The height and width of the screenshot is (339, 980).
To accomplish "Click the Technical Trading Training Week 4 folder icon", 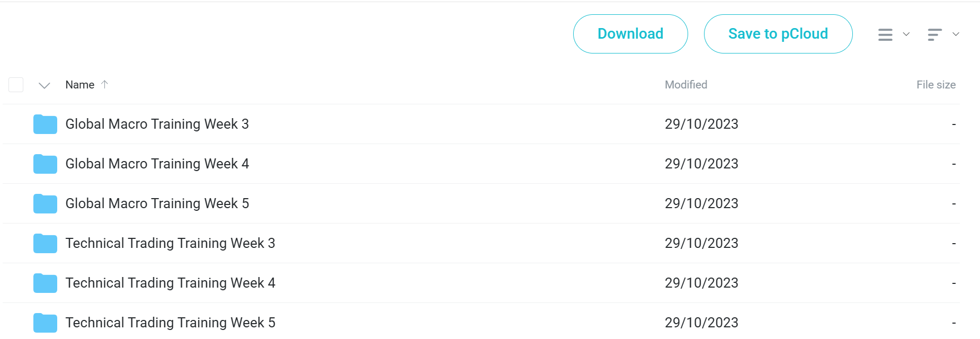I will point(45,283).
